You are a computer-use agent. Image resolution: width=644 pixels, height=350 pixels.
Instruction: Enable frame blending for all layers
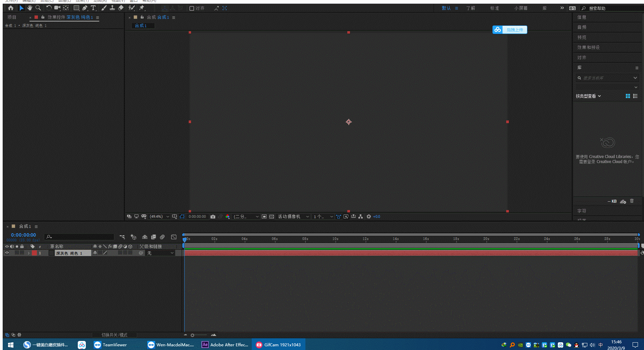coord(154,237)
